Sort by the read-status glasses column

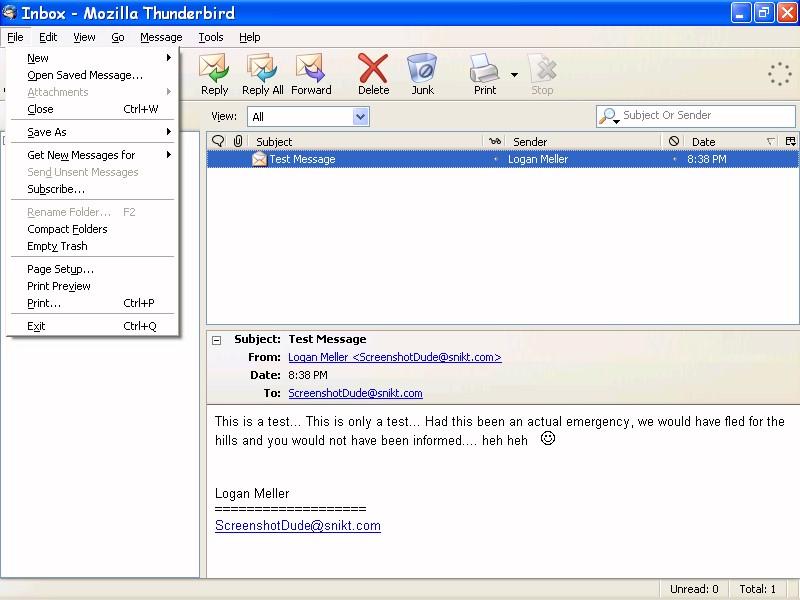tap(494, 141)
